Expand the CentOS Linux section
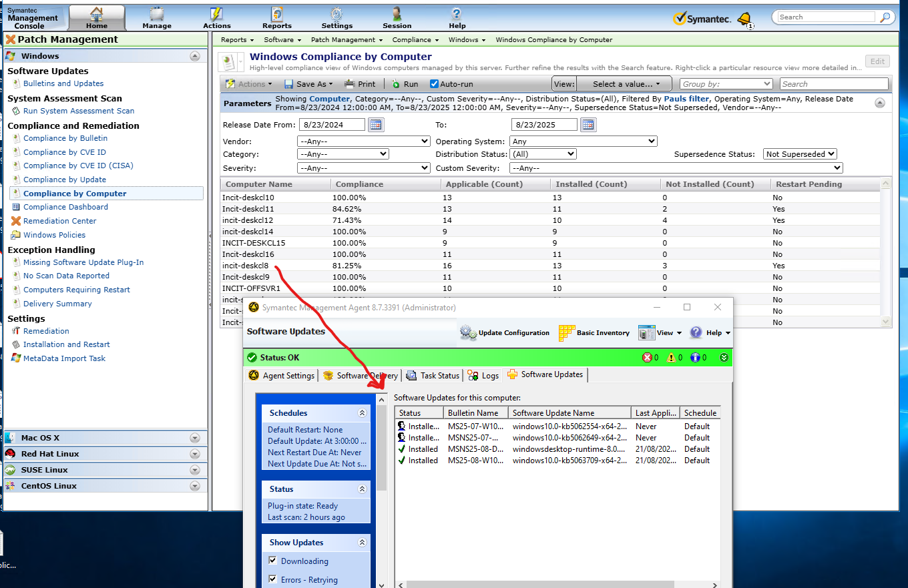 point(195,486)
